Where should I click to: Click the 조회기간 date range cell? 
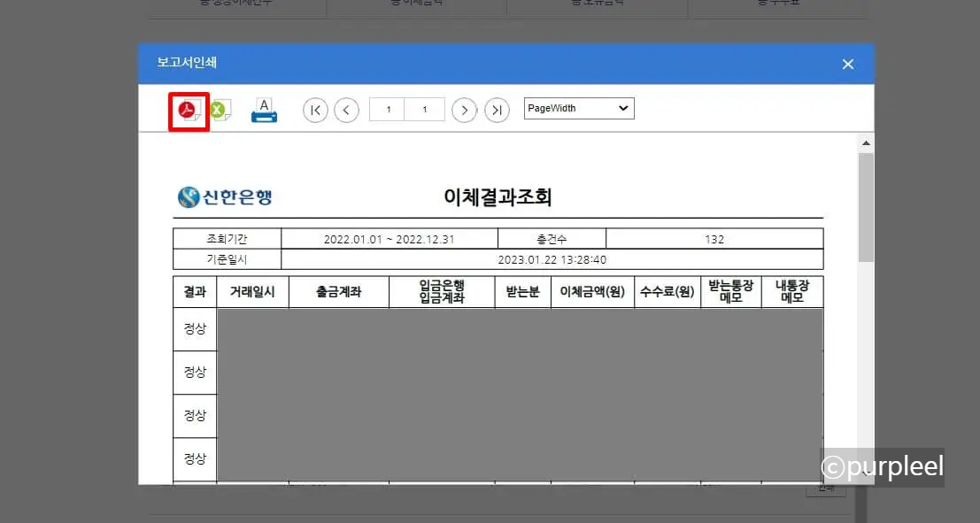pos(390,238)
